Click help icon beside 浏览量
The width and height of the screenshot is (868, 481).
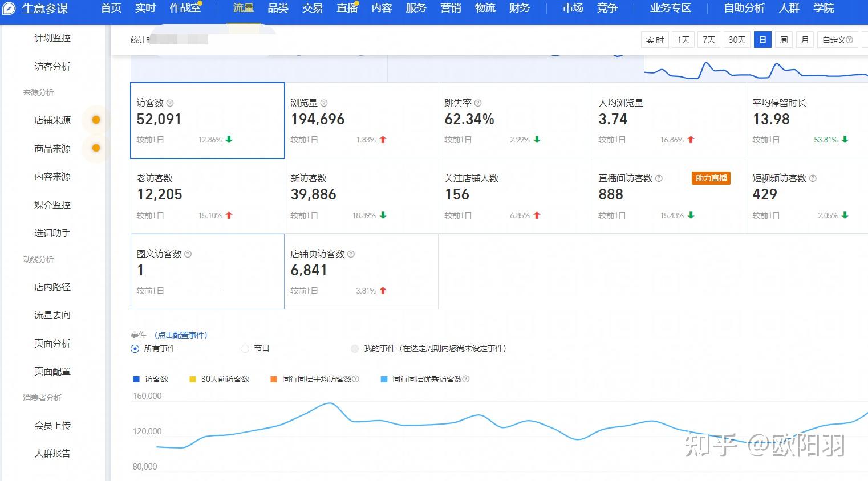pyautogui.click(x=324, y=103)
